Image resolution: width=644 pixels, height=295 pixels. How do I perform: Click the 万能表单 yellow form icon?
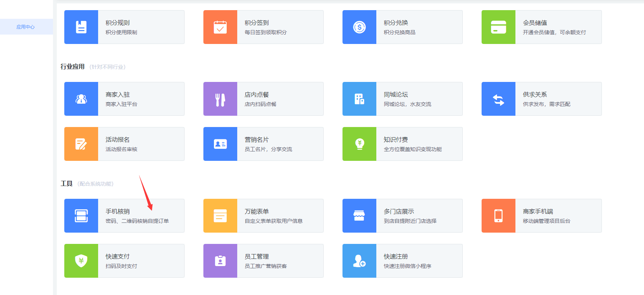click(220, 216)
